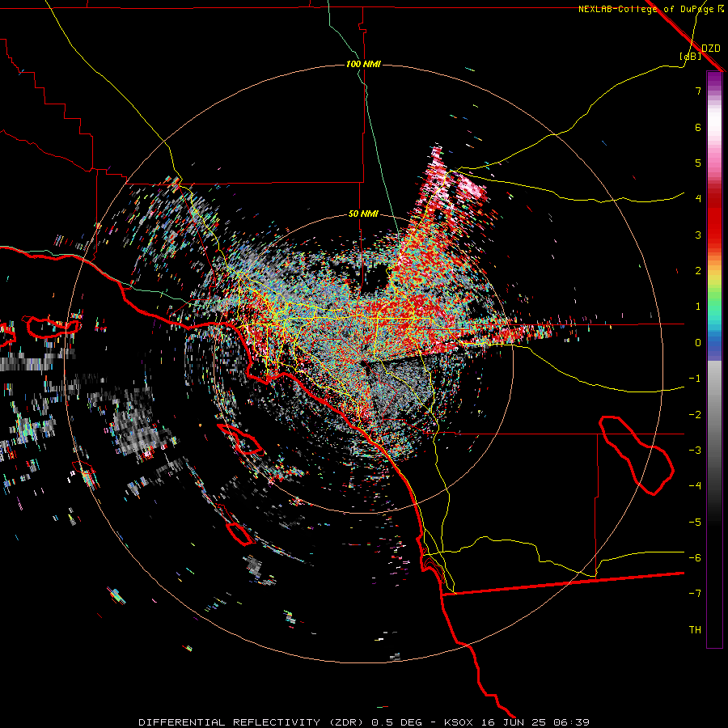Viewport: 728px width, 728px height.
Task: Click the "50 NMI" range ring label
Action: click(x=363, y=214)
